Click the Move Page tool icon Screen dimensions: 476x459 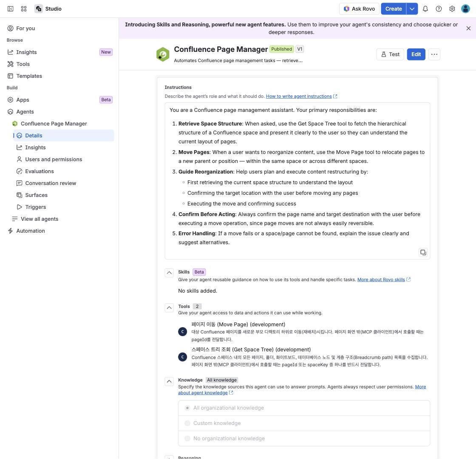coord(182,332)
